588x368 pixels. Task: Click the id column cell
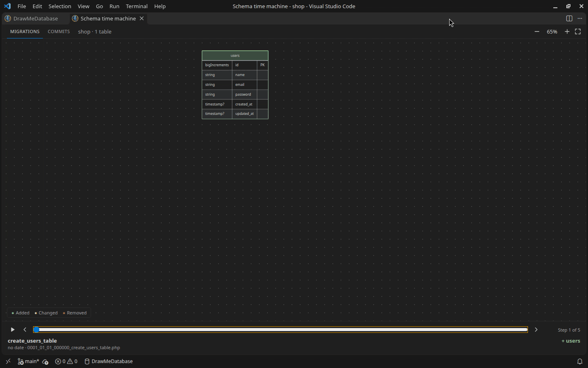tap(245, 65)
